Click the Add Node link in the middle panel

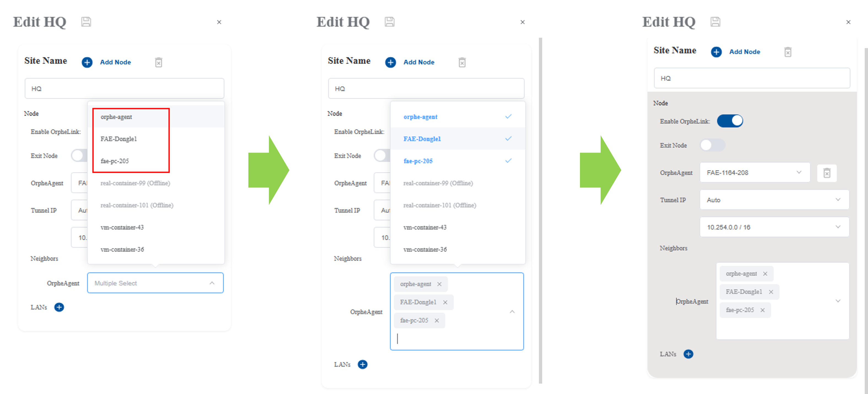[419, 62]
